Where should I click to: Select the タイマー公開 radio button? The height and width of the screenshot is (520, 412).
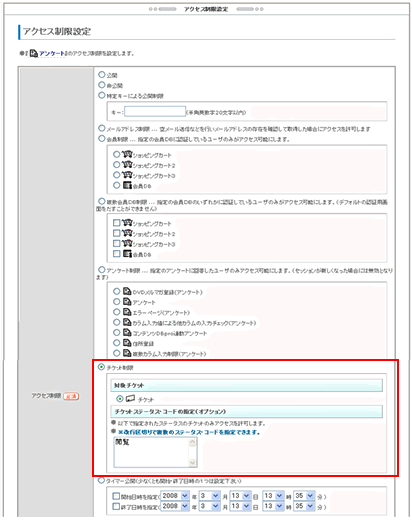click(101, 480)
